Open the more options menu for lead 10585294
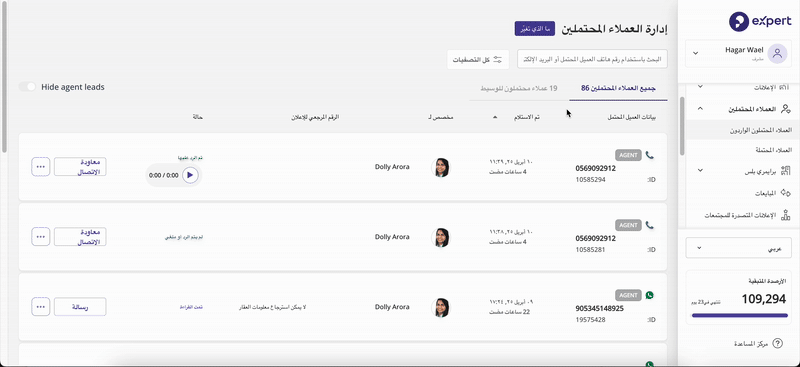 41,166
